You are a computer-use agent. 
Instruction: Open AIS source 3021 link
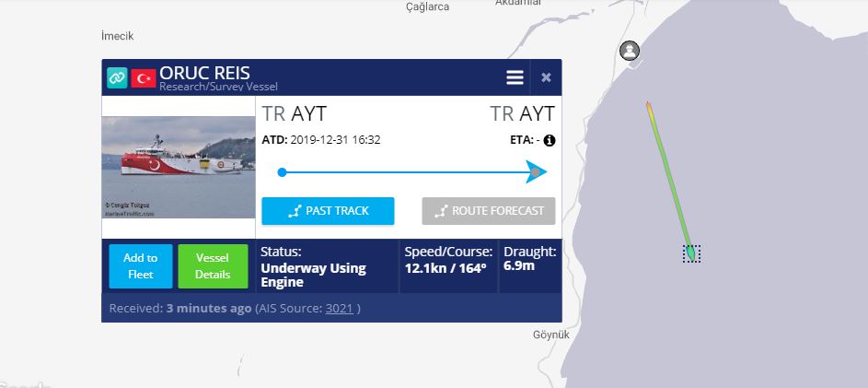339,309
